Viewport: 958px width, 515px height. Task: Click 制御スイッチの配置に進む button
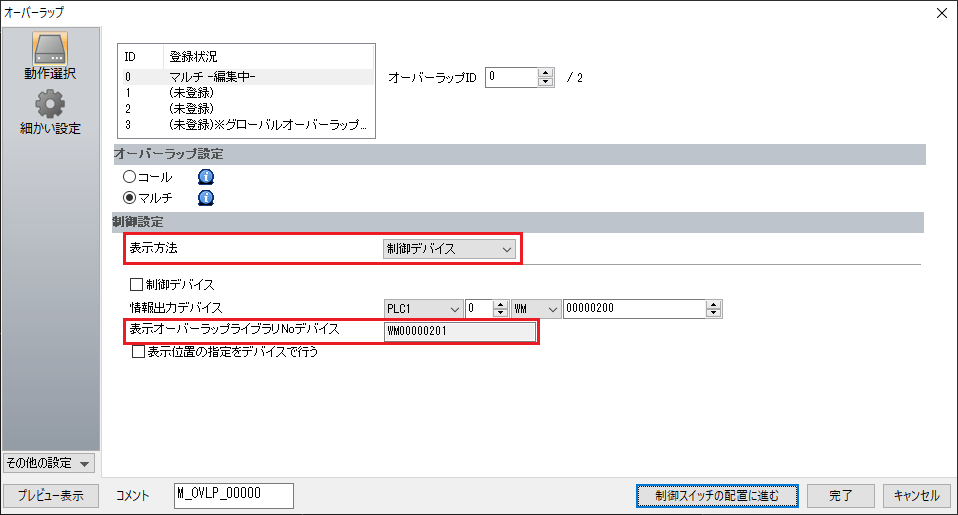(x=717, y=495)
